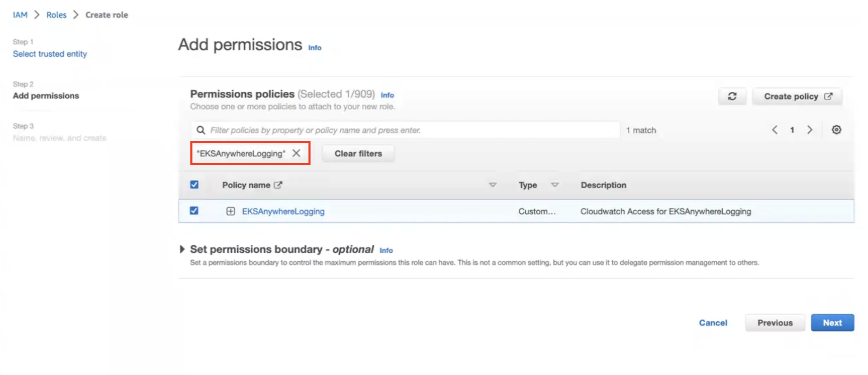Click the Next button
This screenshot has width=868, height=375.
(x=832, y=323)
